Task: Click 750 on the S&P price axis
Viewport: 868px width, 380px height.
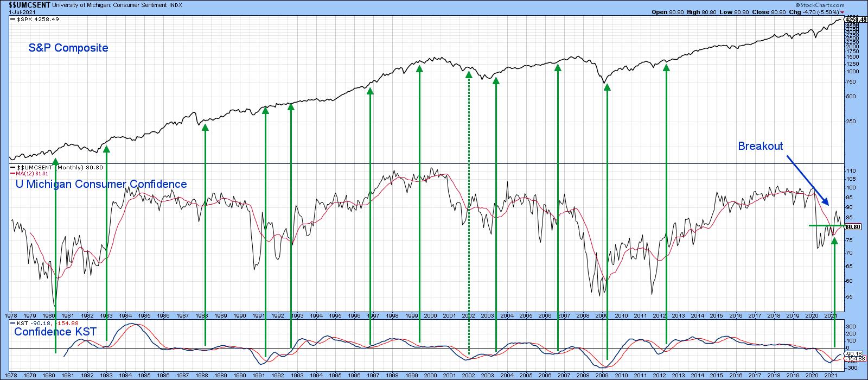Action: (x=851, y=82)
